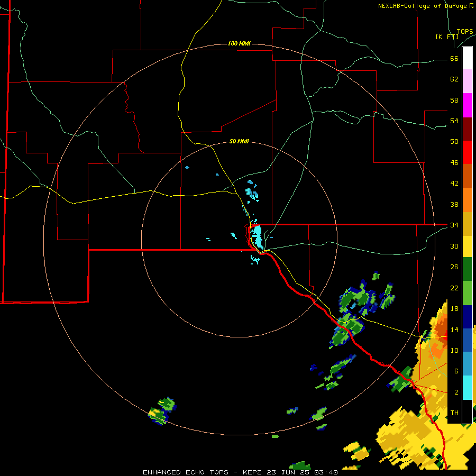Click the white 66 kft legend swatch
This screenshot has width=476, height=476.
(467, 58)
